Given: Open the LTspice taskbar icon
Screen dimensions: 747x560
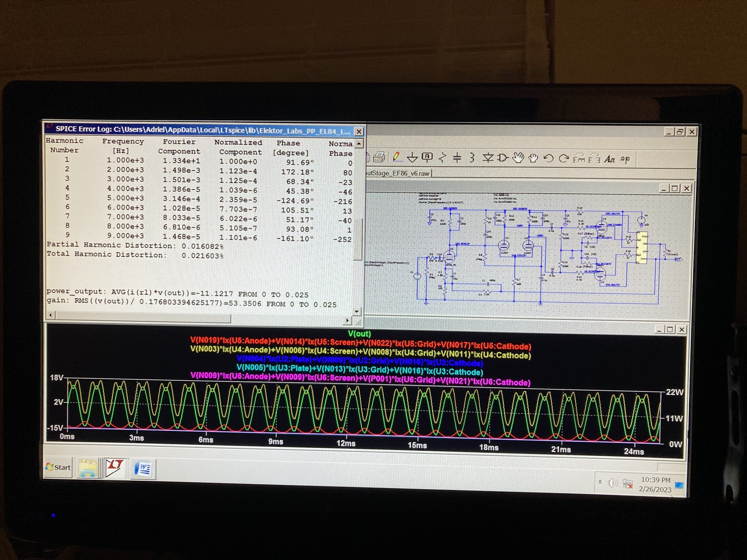Looking at the screenshot, I should [115, 468].
